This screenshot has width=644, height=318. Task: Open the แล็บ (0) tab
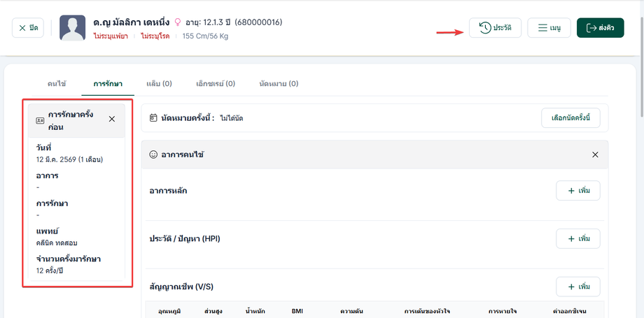click(x=159, y=84)
